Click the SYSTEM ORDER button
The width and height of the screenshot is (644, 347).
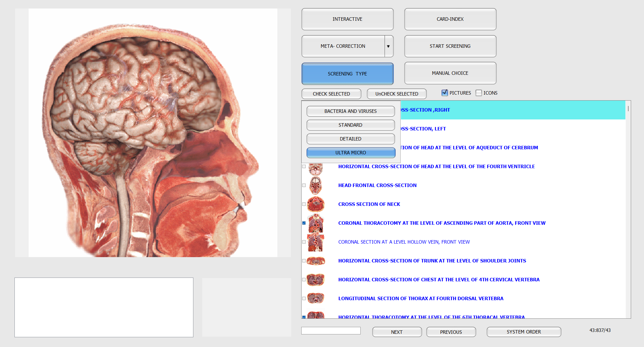click(x=524, y=332)
